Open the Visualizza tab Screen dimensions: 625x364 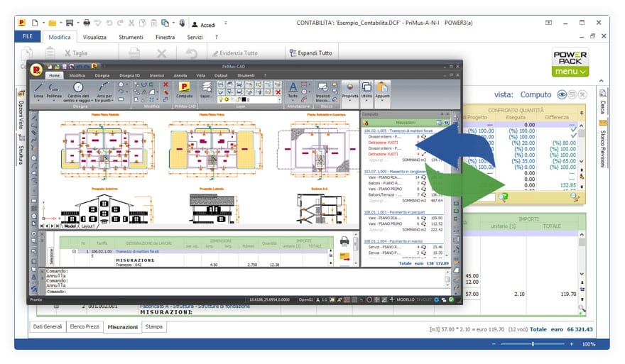pyautogui.click(x=94, y=37)
